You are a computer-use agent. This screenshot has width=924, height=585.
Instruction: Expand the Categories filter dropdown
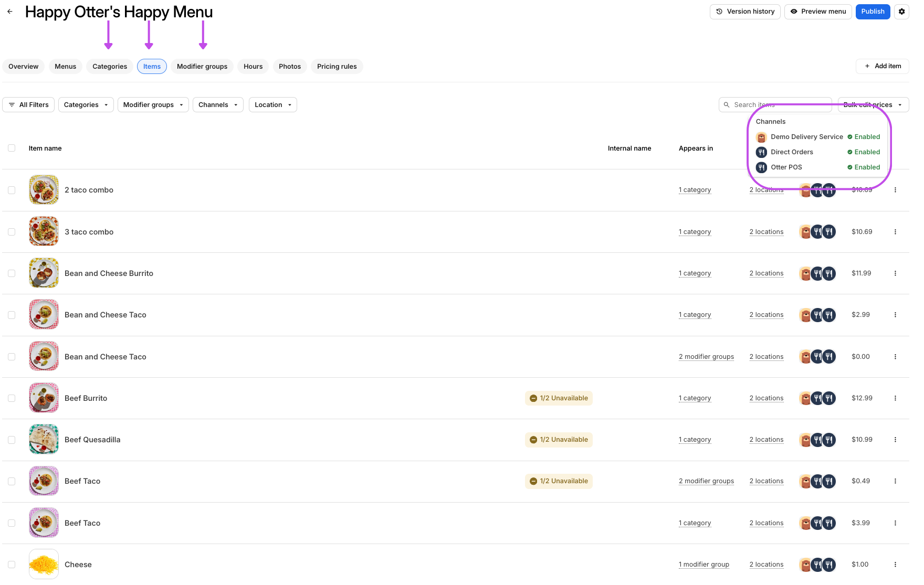coord(86,105)
